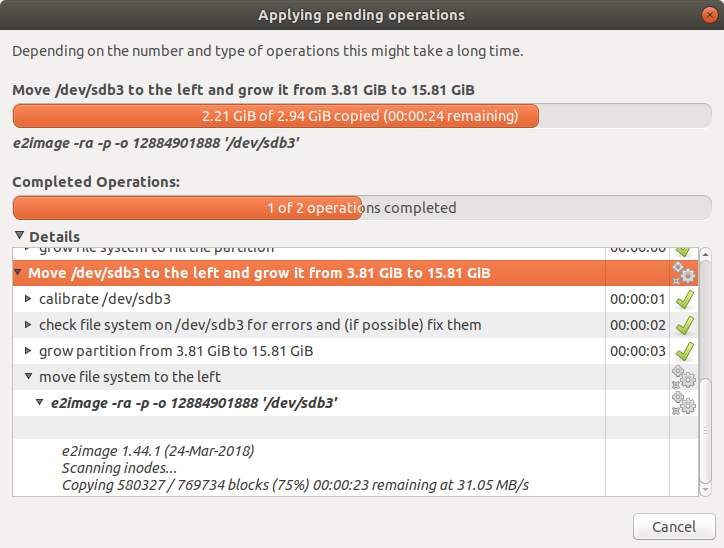This screenshot has height=548, width=724.
Task: Click the details scrollbar up arrow
Action: tap(705, 254)
